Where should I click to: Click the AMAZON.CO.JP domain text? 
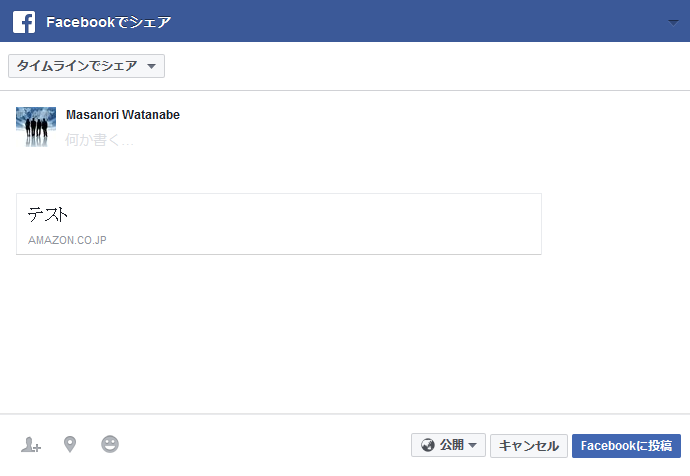click(x=67, y=240)
